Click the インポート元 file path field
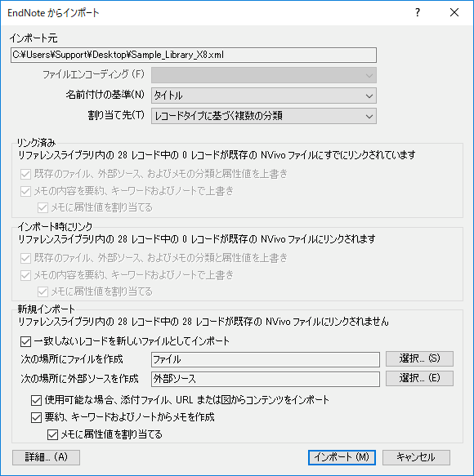474x476 pixels. 194,55
